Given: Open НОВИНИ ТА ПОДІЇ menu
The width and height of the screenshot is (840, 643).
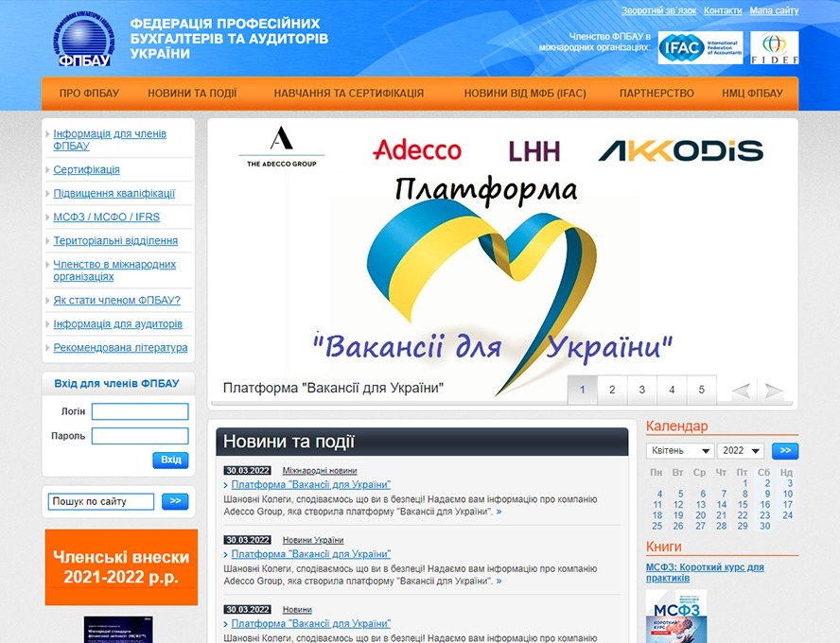Looking at the screenshot, I should (x=192, y=94).
